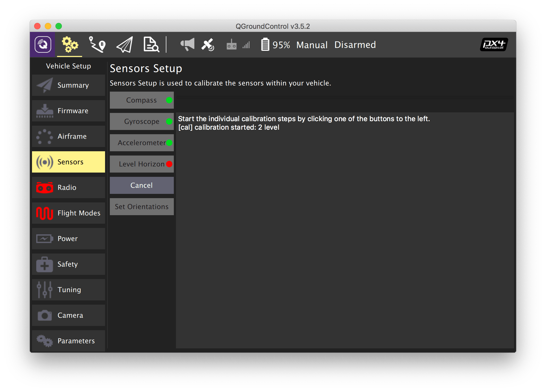Go to Radio setup section
Image resolution: width=546 pixels, height=392 pixels.
[69, 187]
